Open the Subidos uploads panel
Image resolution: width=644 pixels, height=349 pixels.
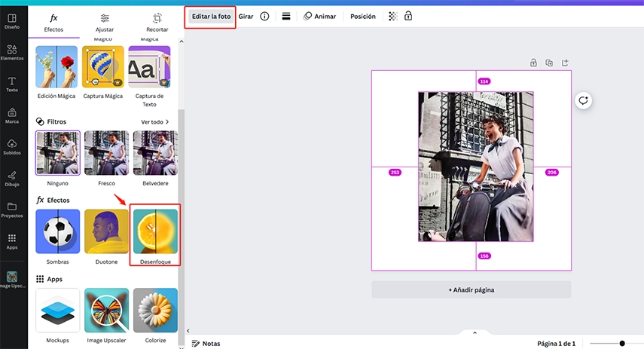tap(12, 147)
